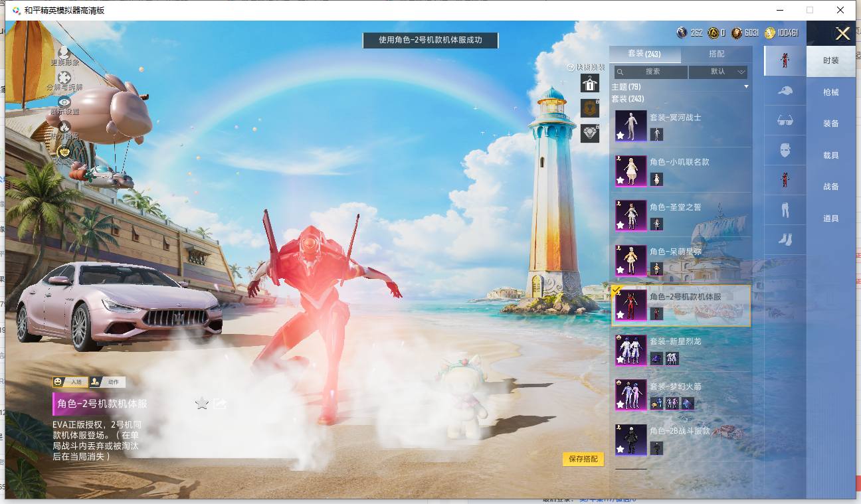The image size is (861, 504).
Task: Open the wardrobe hanger preset icon
Action: (590, 83)
